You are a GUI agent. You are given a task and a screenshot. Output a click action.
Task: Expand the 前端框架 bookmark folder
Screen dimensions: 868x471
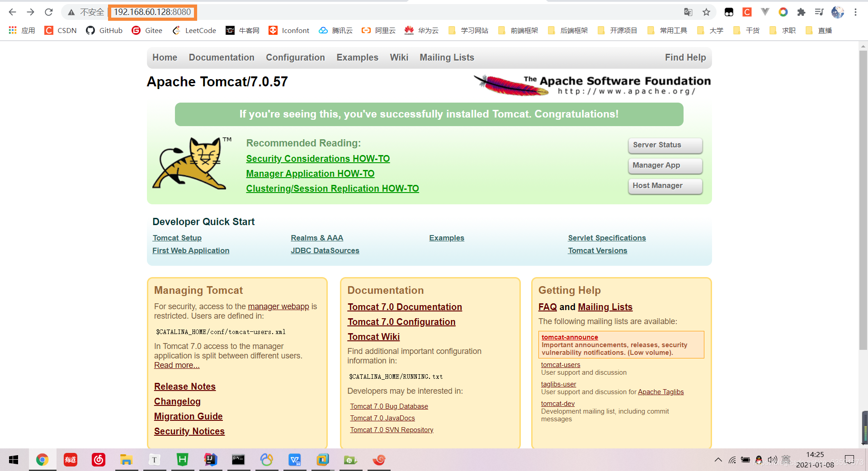pyautogui.click(x=518, y=30)
